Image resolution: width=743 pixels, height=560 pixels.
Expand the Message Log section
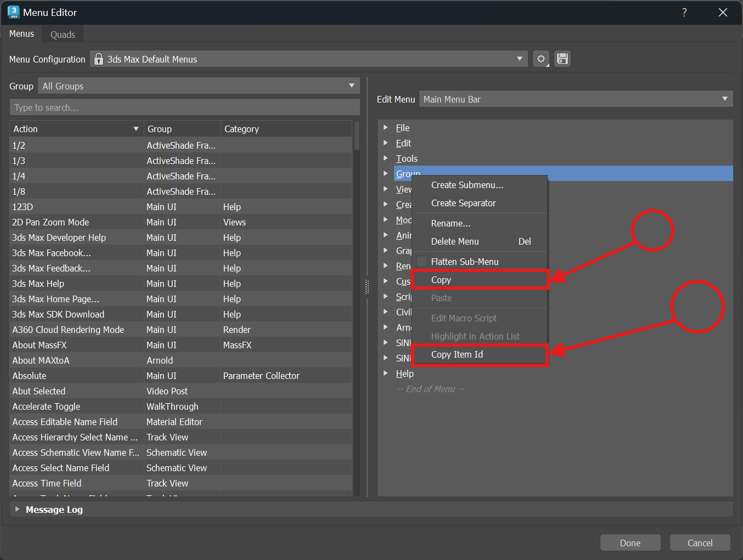(18, 509)
